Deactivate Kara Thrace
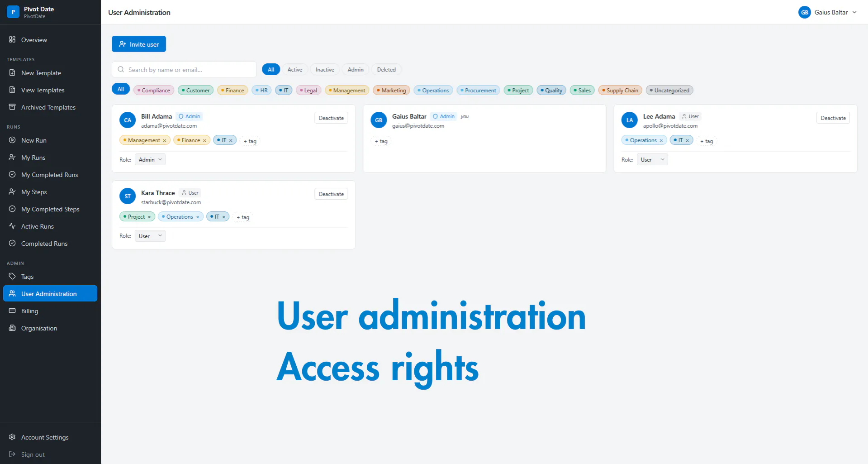Screen dimensions: 868x464 (331, 194)
